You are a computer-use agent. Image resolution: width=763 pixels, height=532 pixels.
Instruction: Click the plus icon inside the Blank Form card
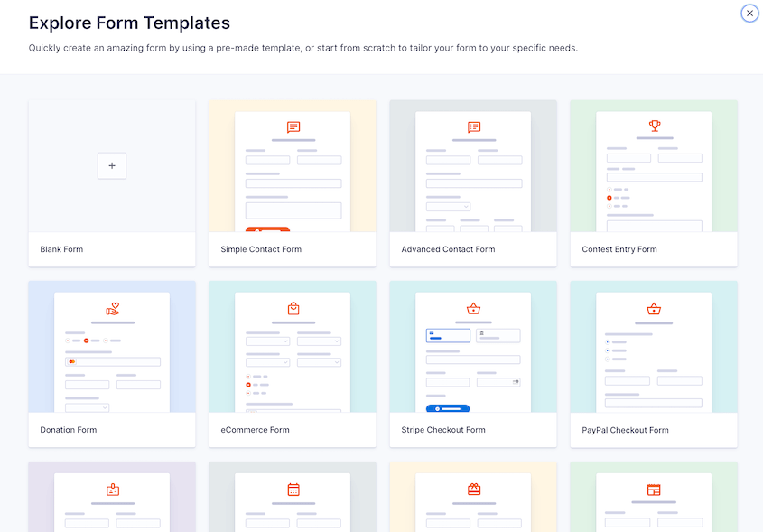tap(111, 165)
